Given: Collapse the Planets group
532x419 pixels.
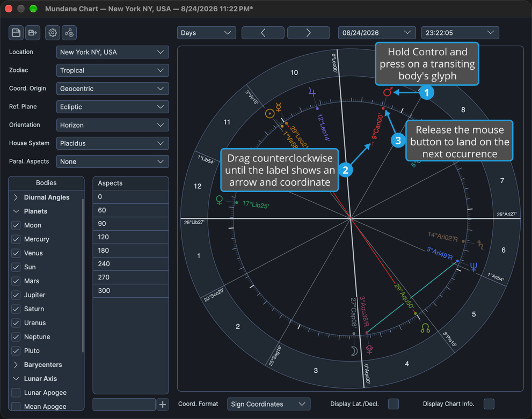Looking at the screenshot, I should (16, 211).
